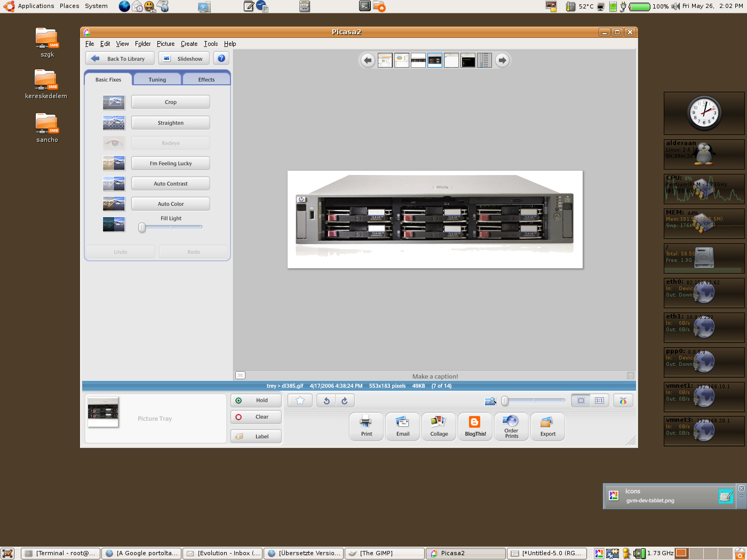The image size is (747, 560).
Task: Click the Fill Light preview icon
Action: coord(114,224)
